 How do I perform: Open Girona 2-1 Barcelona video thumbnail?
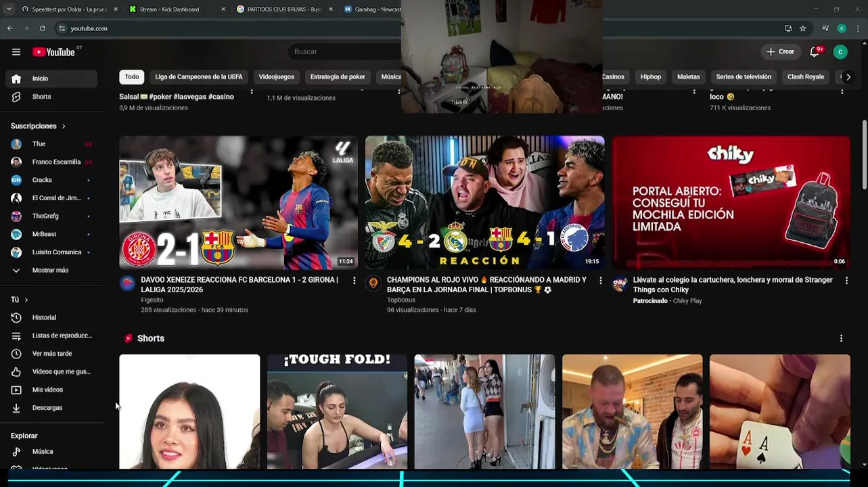click(238, 203)
